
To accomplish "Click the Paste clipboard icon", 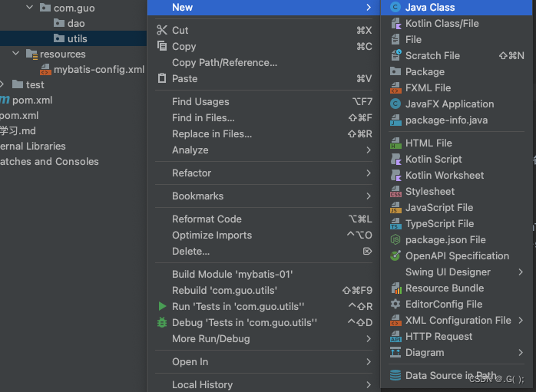I will [x=162, y=78].
